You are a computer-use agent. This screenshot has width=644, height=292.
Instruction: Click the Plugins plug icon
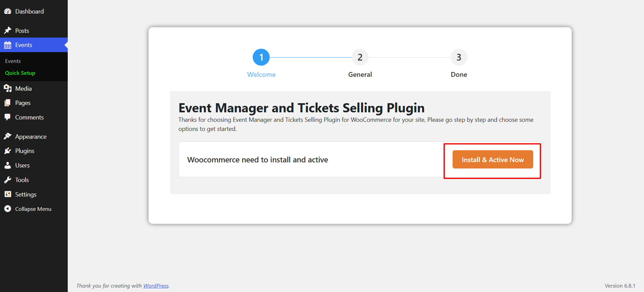click(x=7, y=151)
